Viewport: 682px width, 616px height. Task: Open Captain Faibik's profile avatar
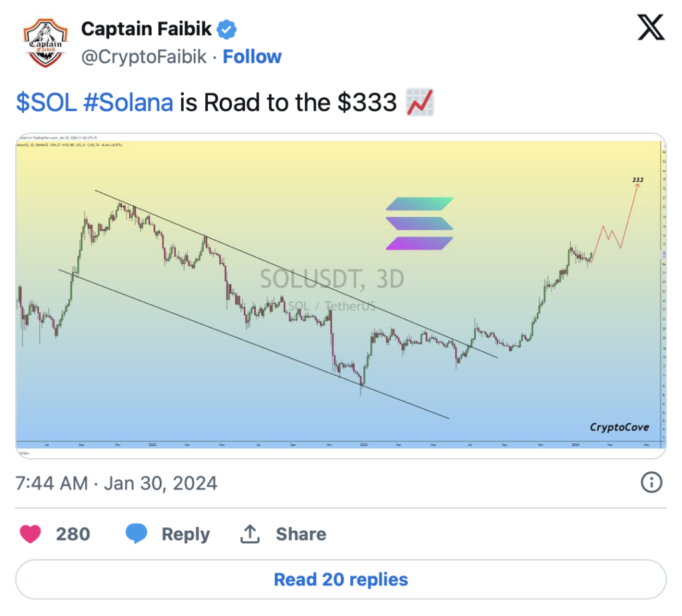(45, 43)
